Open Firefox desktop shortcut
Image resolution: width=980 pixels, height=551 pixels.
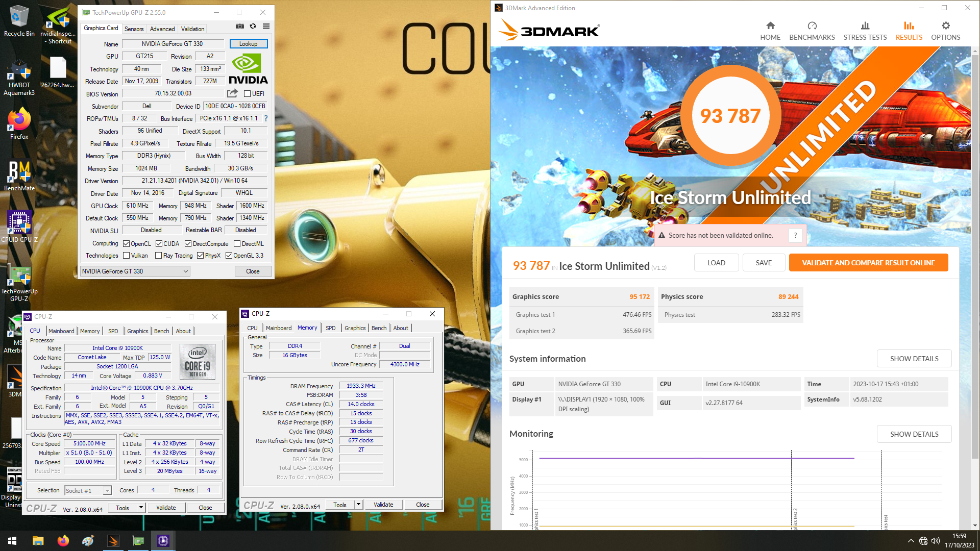pyautogui.click(x=19, y=123)
